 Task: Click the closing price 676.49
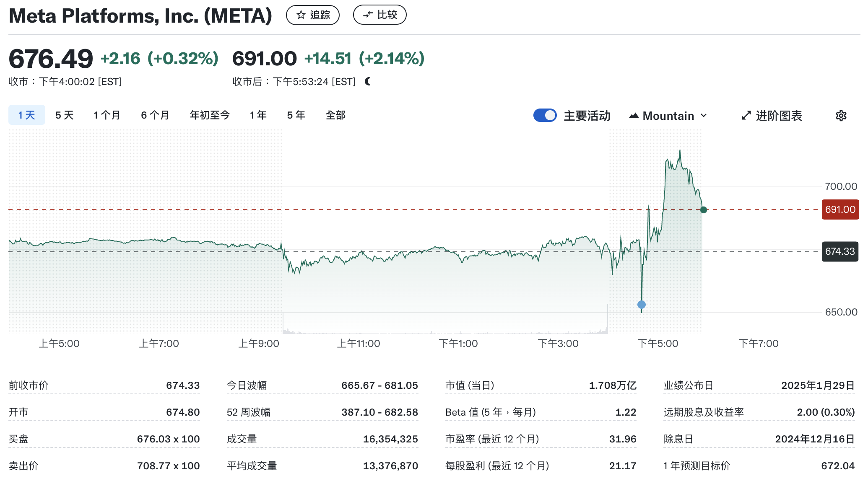pos(51,58)
